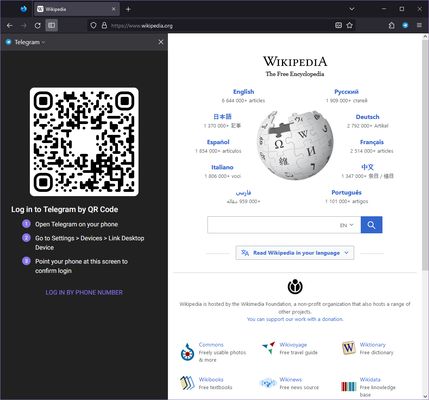Close the Telegram sidebar panel
This screenshot has height=400, width=429.
click(161, 42)
